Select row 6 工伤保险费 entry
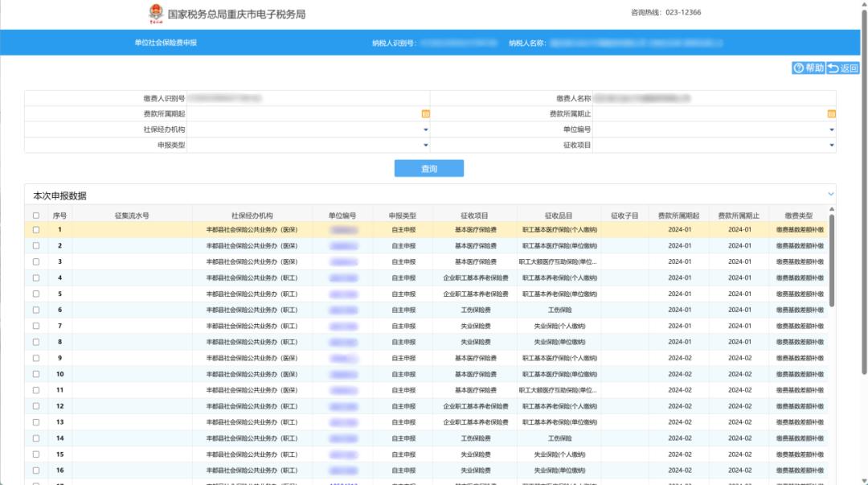Screen dimensions: 868x485 click(x=475, y=310)
